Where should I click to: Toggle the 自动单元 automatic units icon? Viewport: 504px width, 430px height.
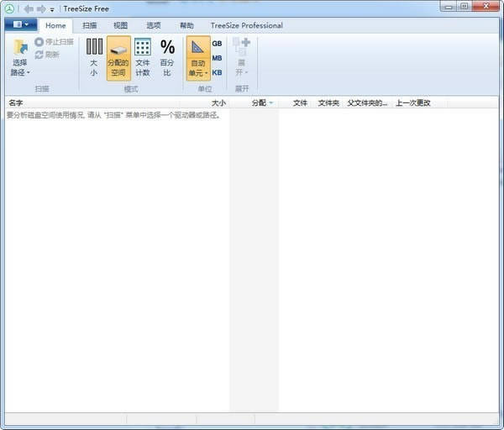coord(197,48)
